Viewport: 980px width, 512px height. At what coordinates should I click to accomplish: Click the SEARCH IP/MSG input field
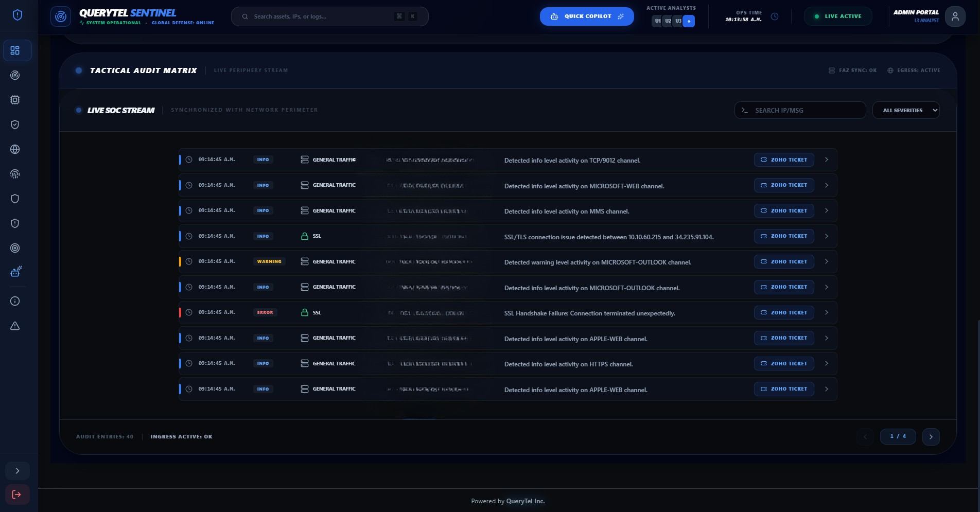click(x=800, y=110)
